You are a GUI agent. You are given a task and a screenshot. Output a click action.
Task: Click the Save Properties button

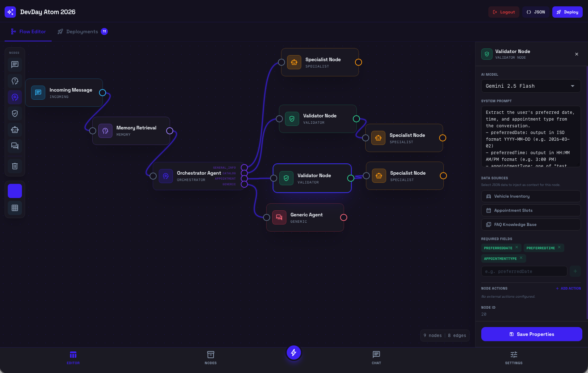[531, 334]
